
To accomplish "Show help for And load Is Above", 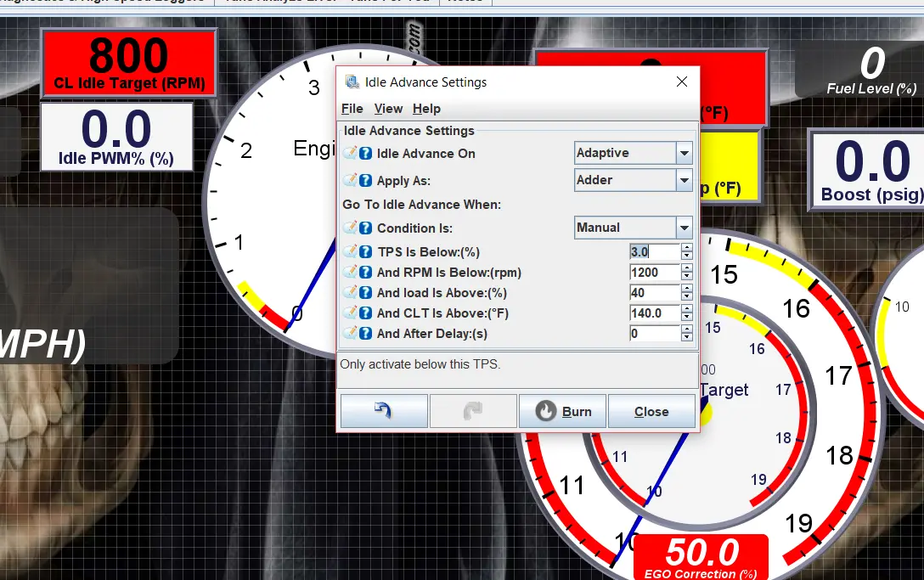I will point(365,292).
